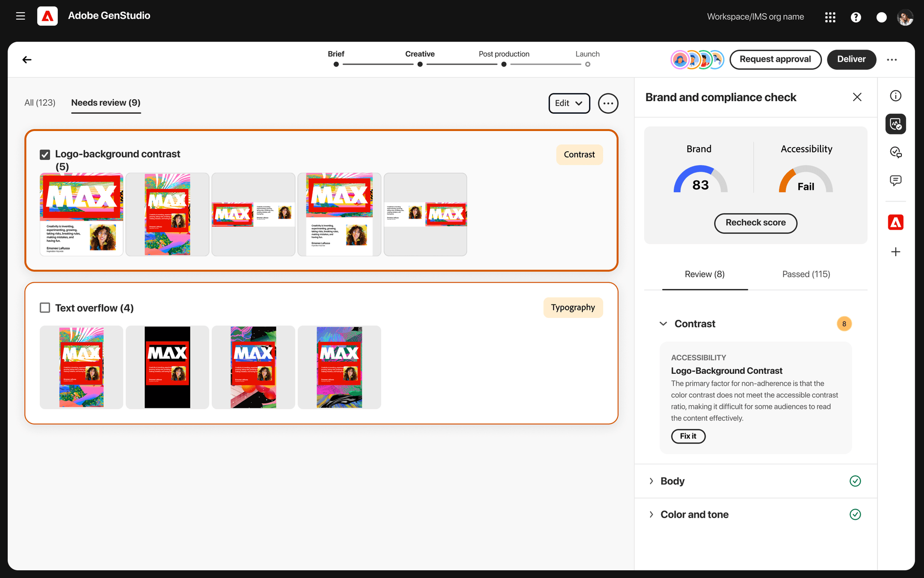
Task: Open fifth Logo-background contrast banner thumbnail
Action: pyautogui.click(x=425, y=214)
